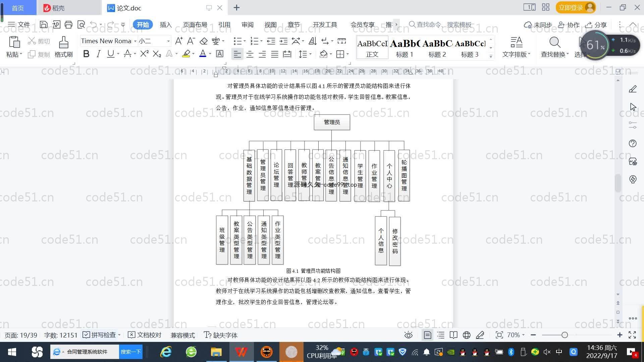Image resolution: width=644 pixels, height=362 pixels.
Task: Click the command search box
Action: [x=443, y=25]
